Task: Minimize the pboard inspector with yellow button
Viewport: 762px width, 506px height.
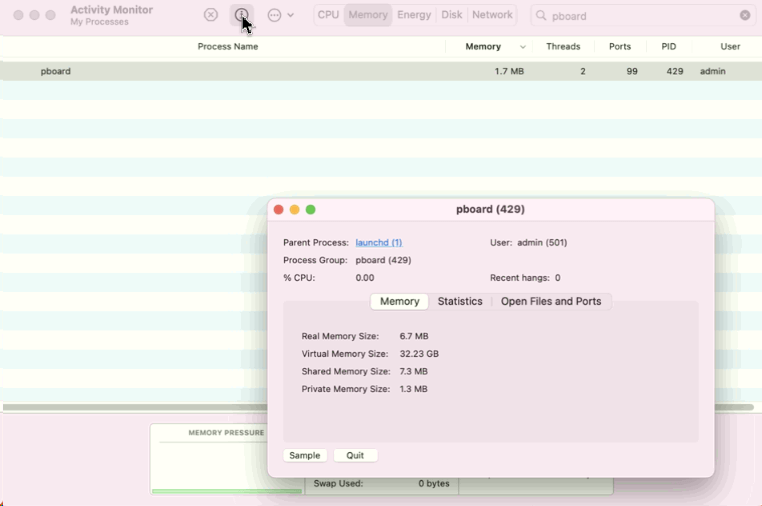Action: pos(294,209)
